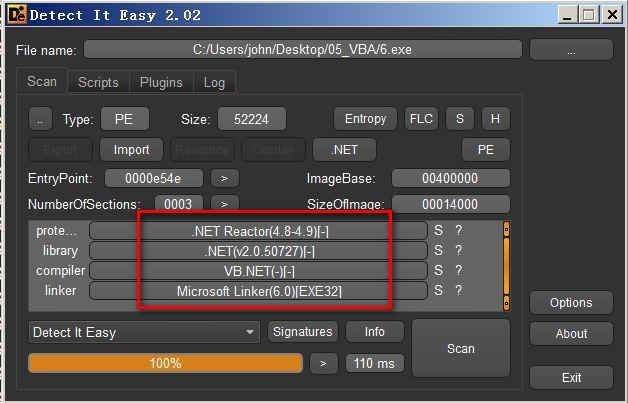Click the Size value 52224
This screenshot has width=628, height=403.
(252, 119)
